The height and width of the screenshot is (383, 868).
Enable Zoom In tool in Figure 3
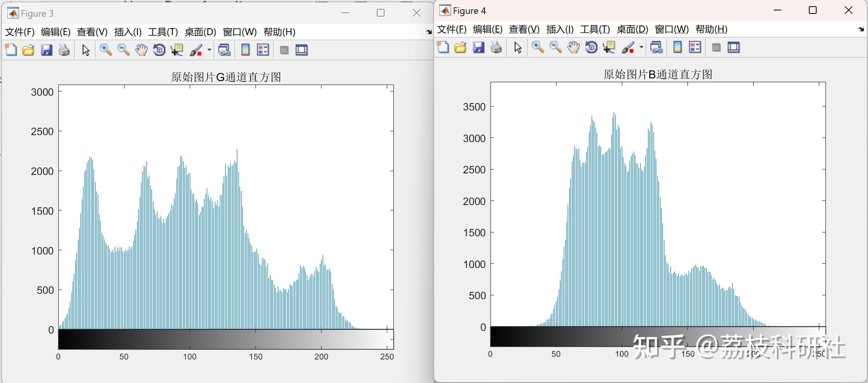pos(106,50)
